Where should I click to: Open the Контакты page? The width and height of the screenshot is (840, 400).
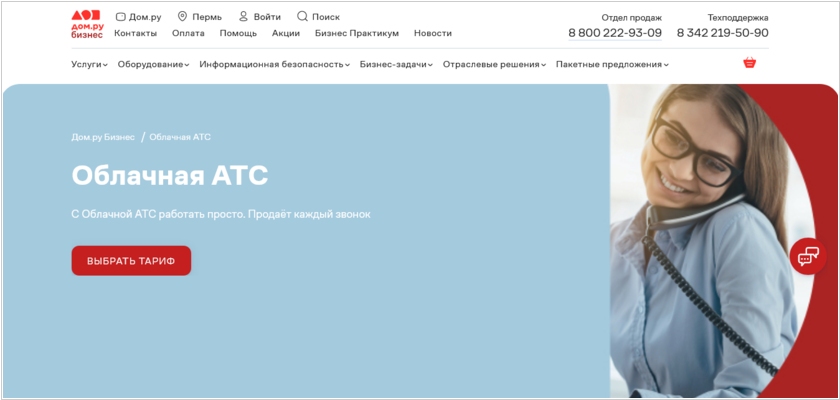(136, 33)
